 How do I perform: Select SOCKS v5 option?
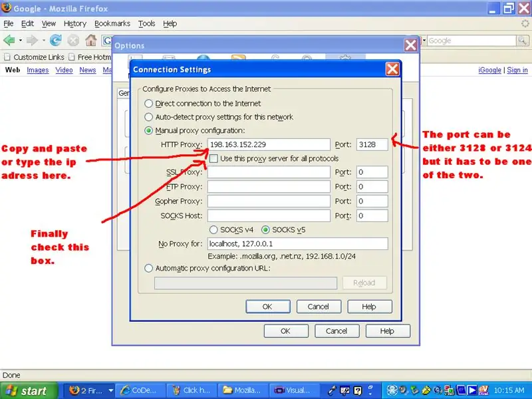265,229
